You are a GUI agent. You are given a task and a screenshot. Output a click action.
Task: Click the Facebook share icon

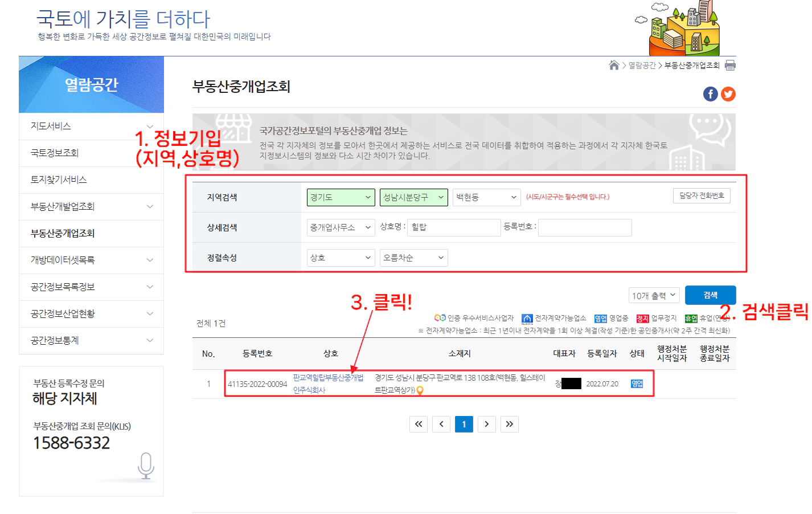[x=710, y=94]
